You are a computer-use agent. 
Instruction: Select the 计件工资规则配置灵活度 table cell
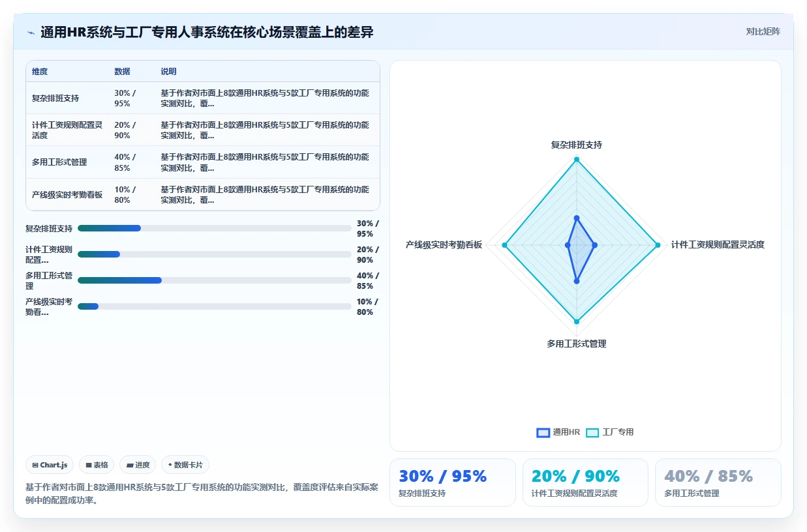pyautogui.click(x=67, y=130)
